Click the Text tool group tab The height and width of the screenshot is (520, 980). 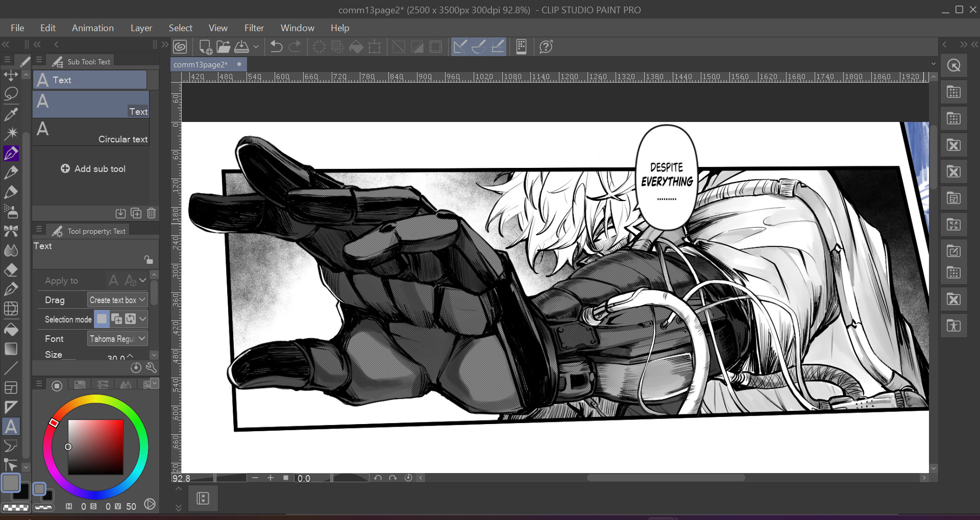(90, 80)
